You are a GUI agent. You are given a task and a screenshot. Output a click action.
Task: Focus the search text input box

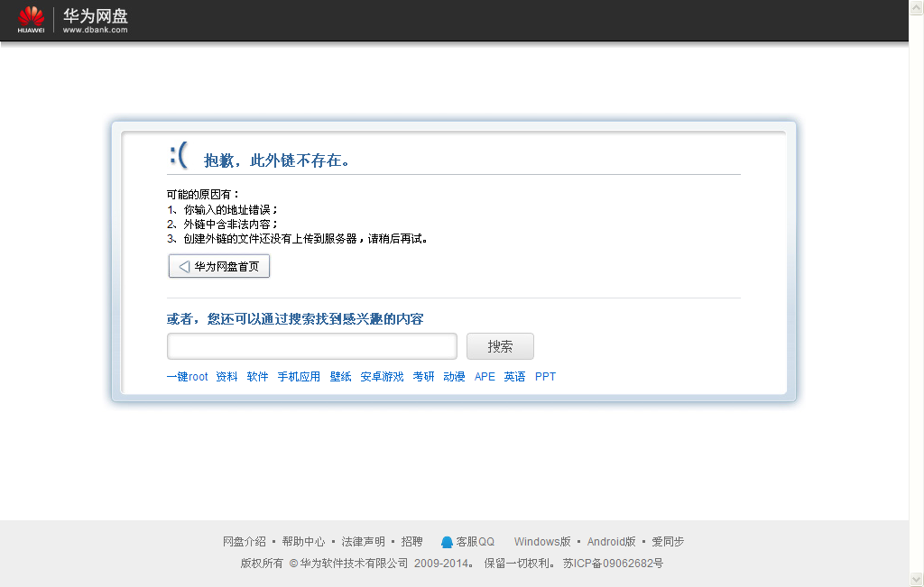(x=312, y=346)
